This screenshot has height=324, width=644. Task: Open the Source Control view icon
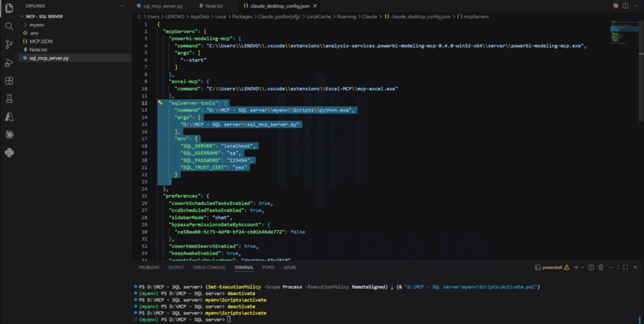pyautogui.click(x=9, y=44)
